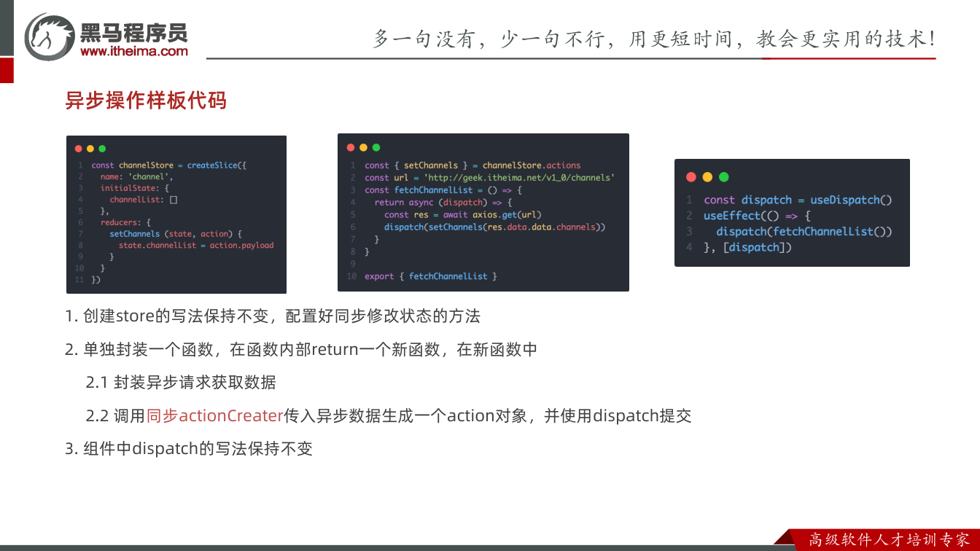Click code line "const res = await axios.get(url)"

pyautogui.click(x=463, y=215)
